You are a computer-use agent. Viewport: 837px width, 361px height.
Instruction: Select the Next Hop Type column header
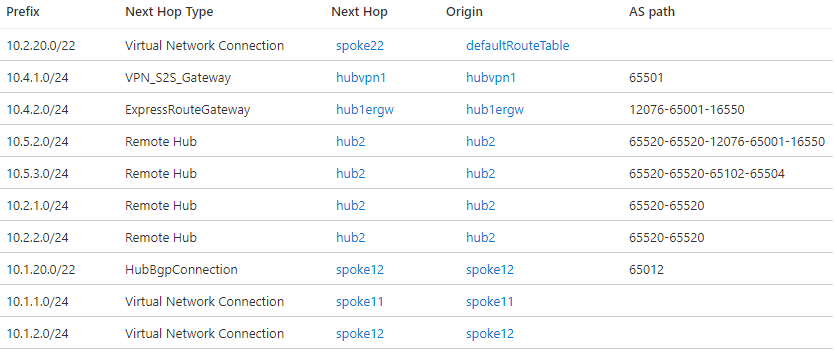[169, 12]
